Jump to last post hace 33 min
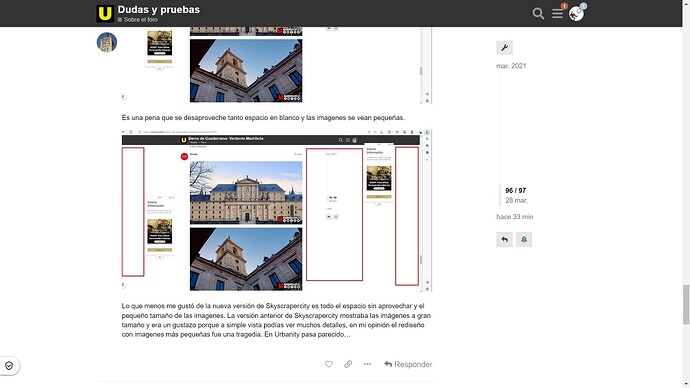This screenshot has height=388, width=690. [x=514, y=217]
